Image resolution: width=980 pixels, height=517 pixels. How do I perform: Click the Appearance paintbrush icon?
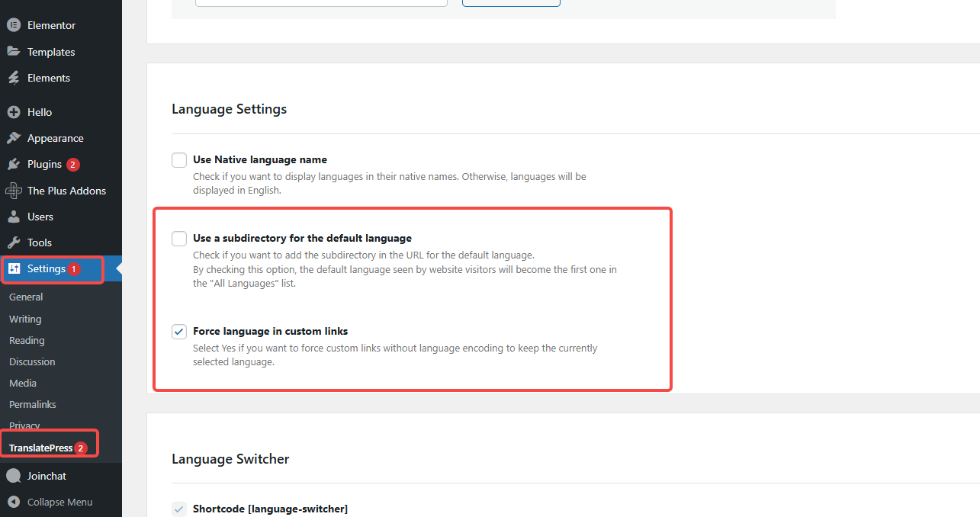coord(13,138)
